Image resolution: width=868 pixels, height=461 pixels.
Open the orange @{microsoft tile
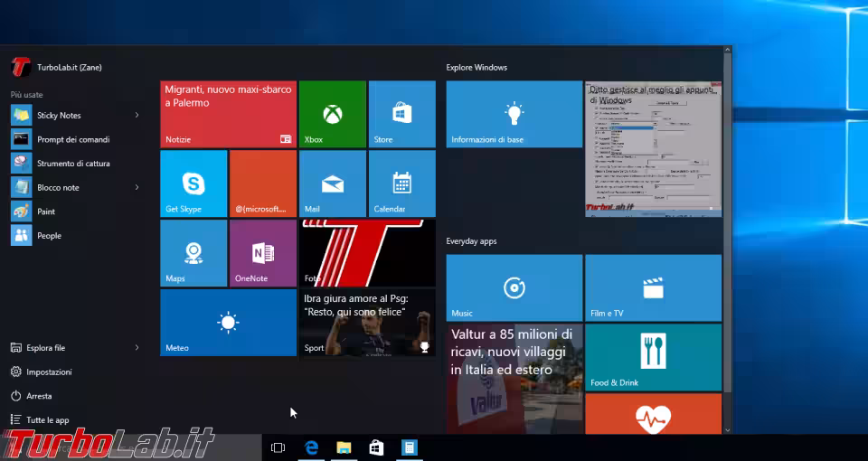(x=263, y=183)
